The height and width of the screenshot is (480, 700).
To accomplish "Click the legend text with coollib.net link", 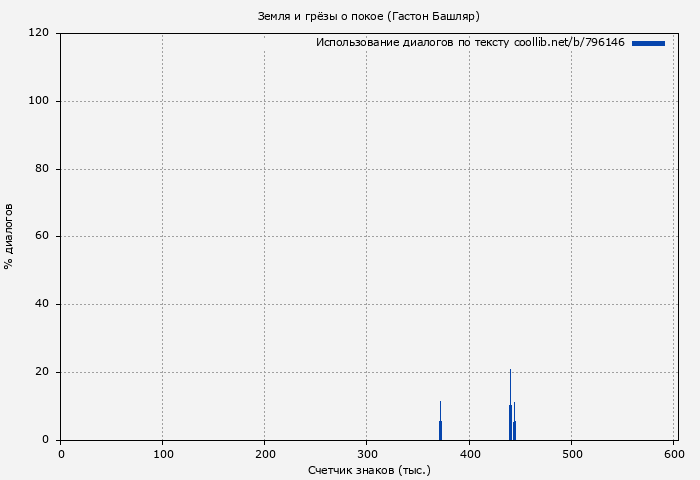I will [470, 43].
